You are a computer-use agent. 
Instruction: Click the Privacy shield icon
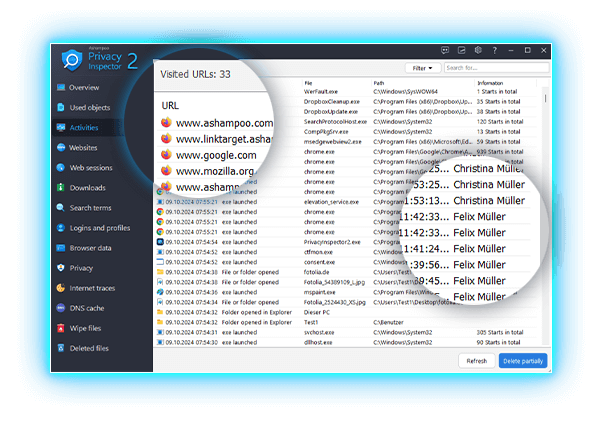[x=60, y=268]
